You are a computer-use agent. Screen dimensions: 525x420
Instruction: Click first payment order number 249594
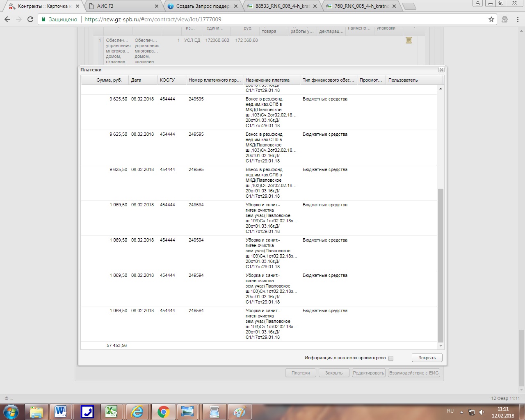(x=196, y=205)
